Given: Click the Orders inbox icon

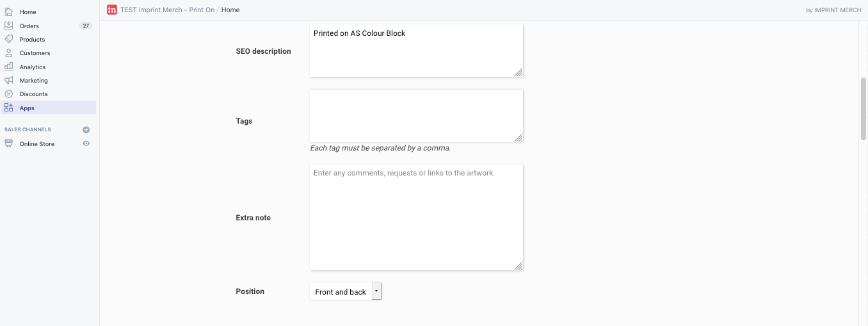Looking at the screenshot, I should click(x=9, y=26).
